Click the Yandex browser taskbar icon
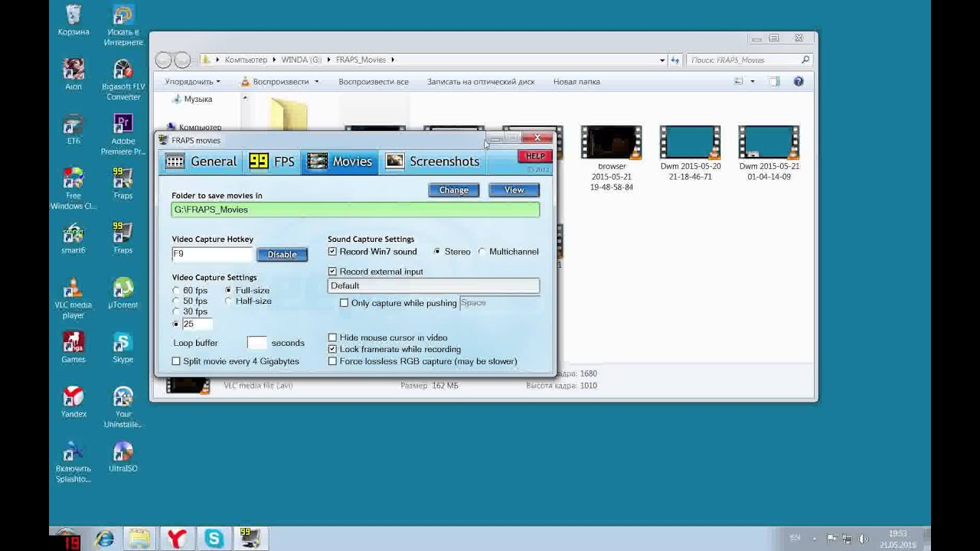Viewport: 980px width, 551px height. 177,539
